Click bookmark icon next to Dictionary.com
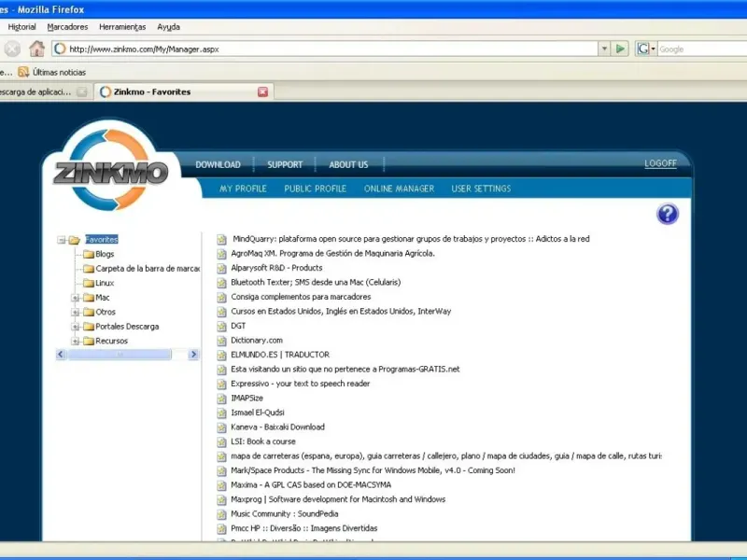747x560 pixels. click(221, 341)
